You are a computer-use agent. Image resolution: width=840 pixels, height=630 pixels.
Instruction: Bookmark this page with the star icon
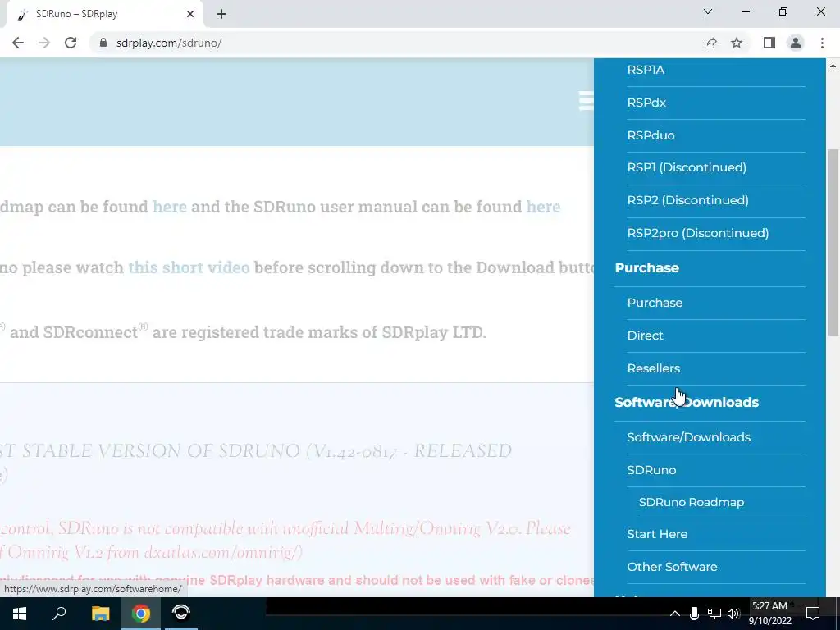click(x=737, y=43)
